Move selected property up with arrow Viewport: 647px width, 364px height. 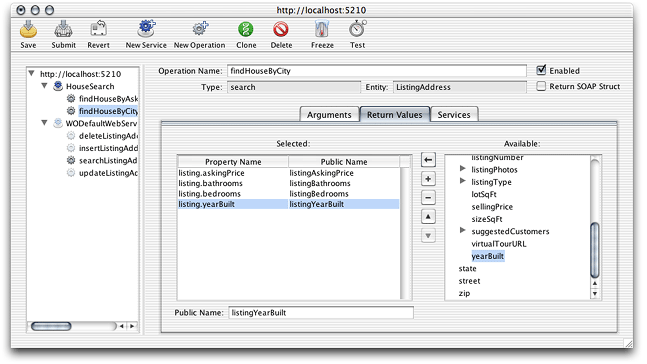pos(428,217)
